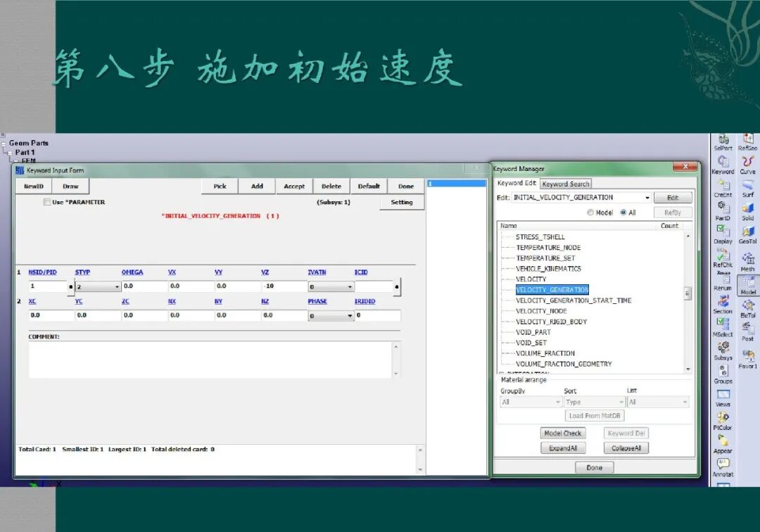Viewport: 760px width, 532px height.
Task: Click the NewID button
Action: click(34, 186)
